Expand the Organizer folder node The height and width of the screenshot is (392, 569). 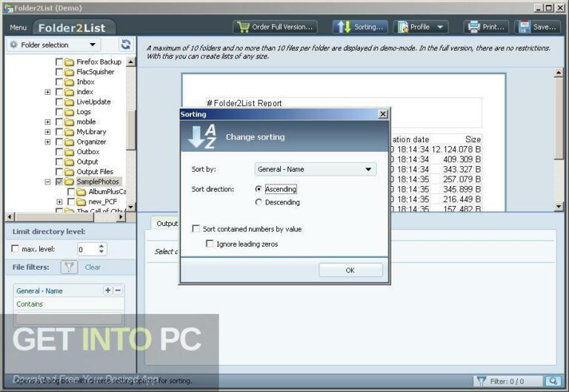pos(47,142)
